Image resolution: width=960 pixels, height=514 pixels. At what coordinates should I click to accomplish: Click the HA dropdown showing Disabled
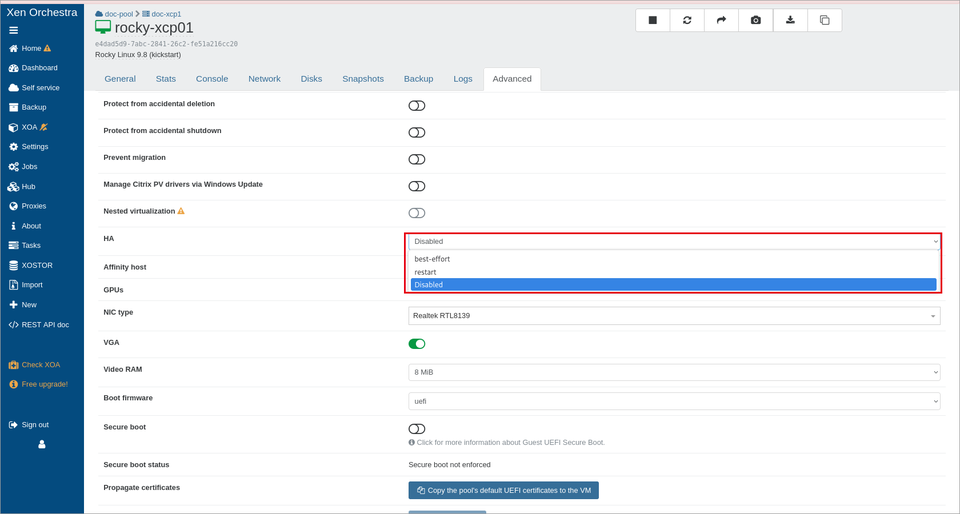[x=674, y=242]
